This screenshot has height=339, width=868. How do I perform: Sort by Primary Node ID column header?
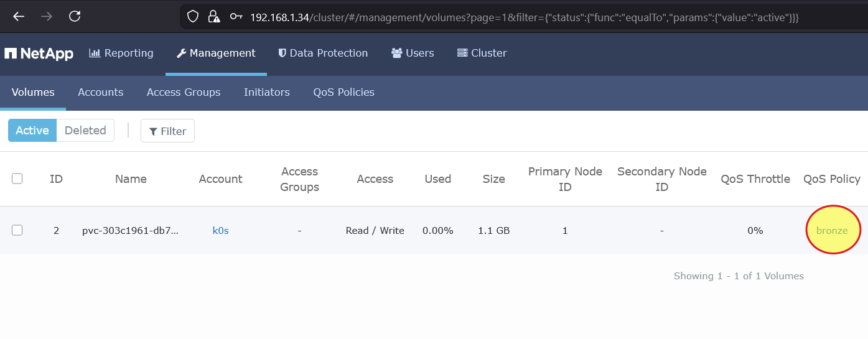(565, 179)
